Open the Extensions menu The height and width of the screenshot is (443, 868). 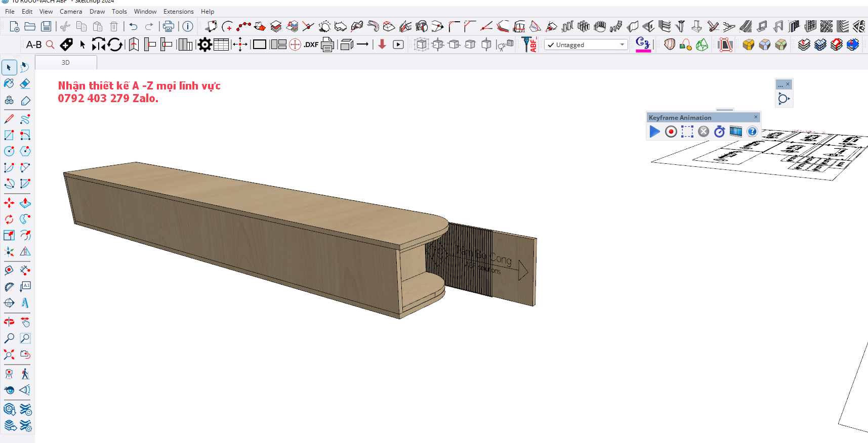click(178, 12)
